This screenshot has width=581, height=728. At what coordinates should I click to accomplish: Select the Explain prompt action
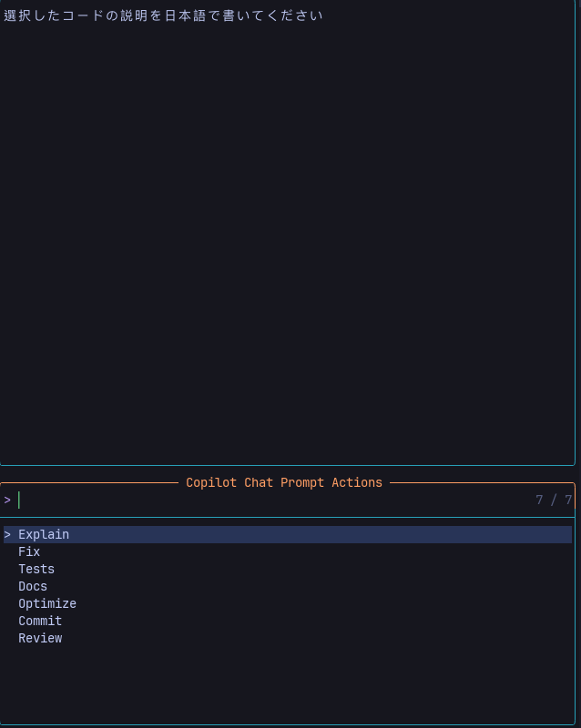pos(44,535)
